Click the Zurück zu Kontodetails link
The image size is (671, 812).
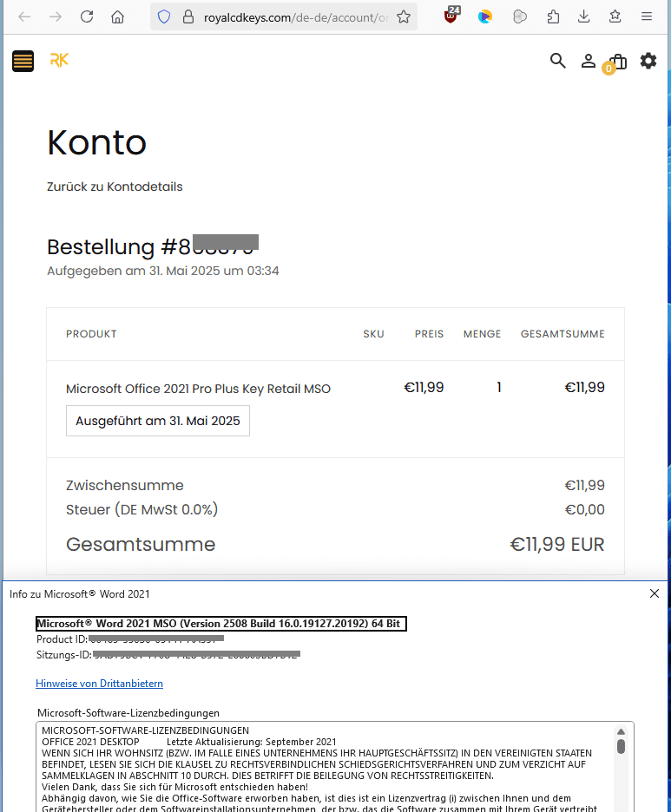115,187
